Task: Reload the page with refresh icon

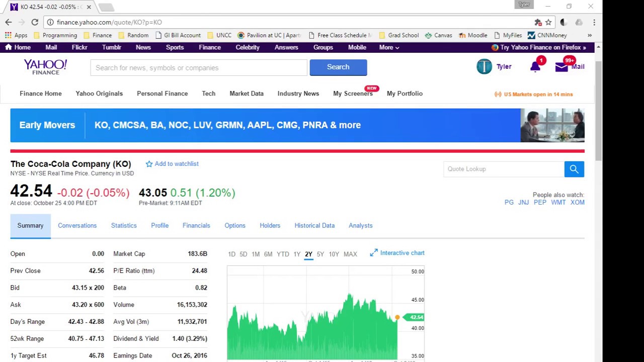Action: click(x=35, y=22)
